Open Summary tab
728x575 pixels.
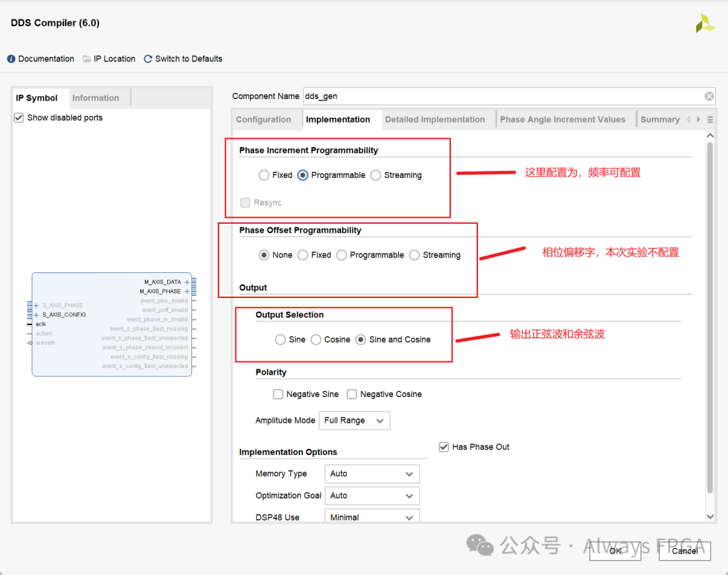660,119
